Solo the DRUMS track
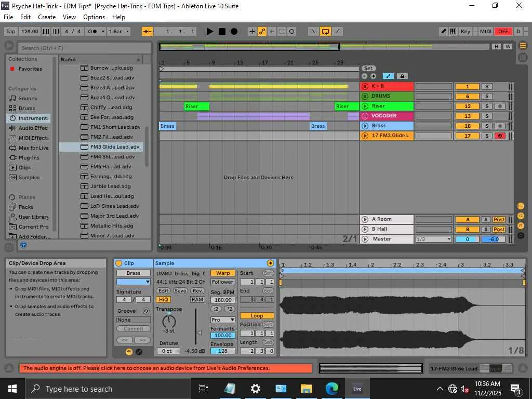This screenshot has width=532, height=399. point(487,96)
